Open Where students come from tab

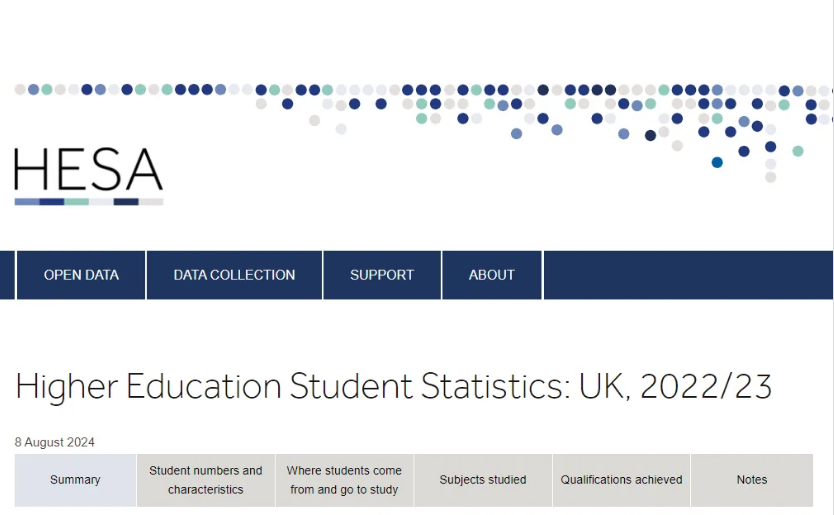tap(344, 480)
